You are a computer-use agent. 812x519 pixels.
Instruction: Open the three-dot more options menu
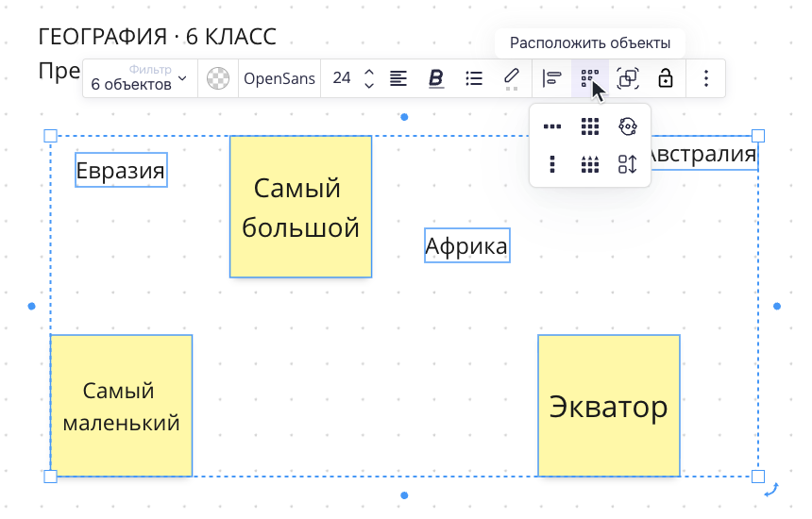[x=706, y=78]
